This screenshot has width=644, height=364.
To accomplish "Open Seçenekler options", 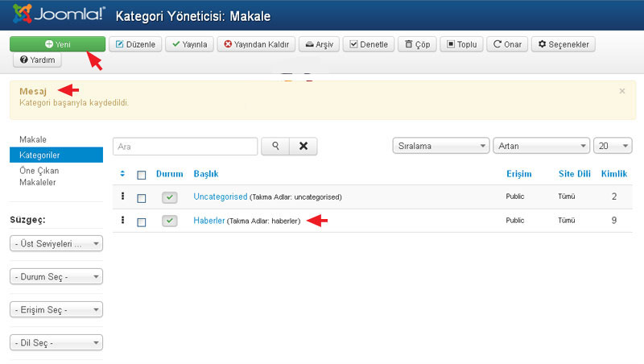I will pyautogui.click(x=563, y=44).
